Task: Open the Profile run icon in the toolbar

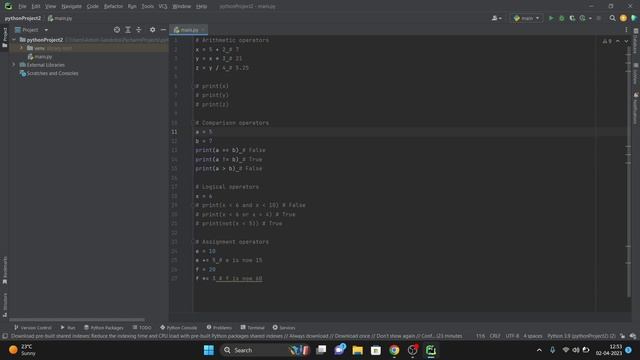Action: (x=582, y=18)
